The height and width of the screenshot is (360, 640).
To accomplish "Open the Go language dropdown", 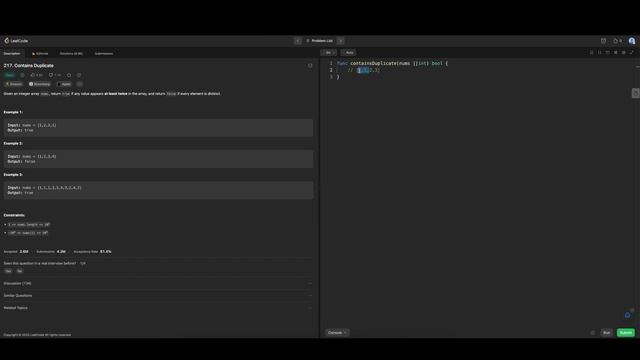I will point(329,53).
